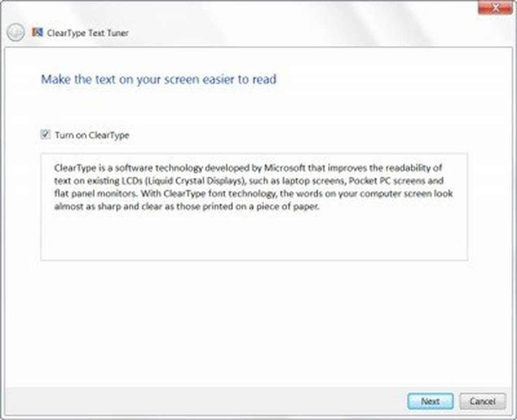Click the "ClearType Text Tuner" window title
517x420 pixels.
[x=88, y=33]
